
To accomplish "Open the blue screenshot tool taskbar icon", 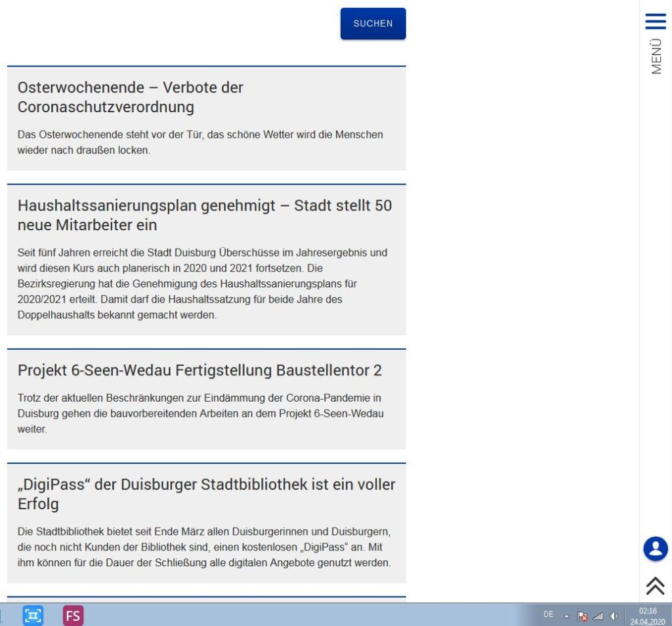I will point(33,616).
